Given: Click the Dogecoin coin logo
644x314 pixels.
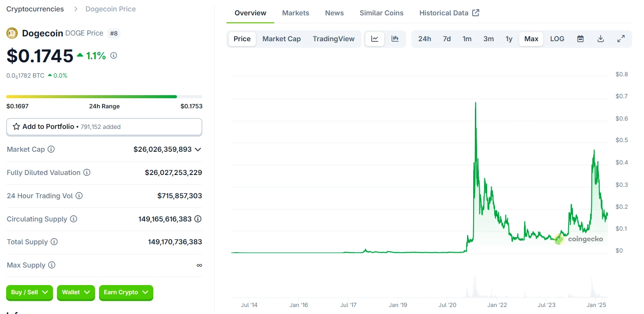Looking at the screenshot, I should tap(12, 33).
